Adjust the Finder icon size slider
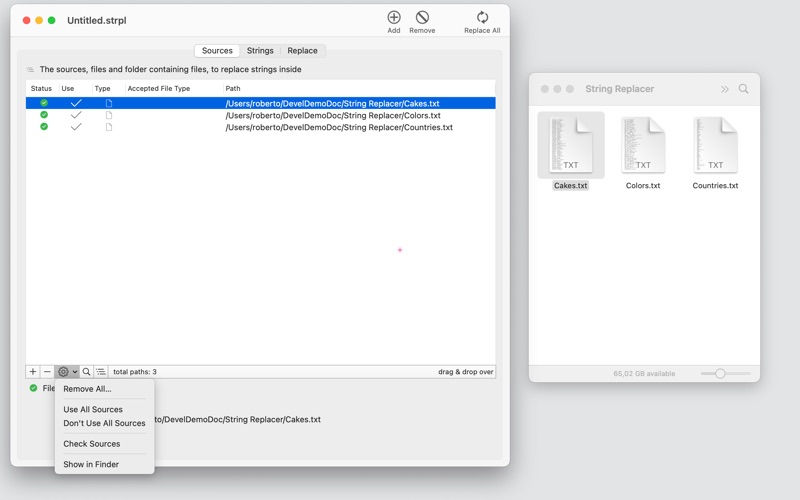This screenshot has height=500, width=800. (720, 373)
